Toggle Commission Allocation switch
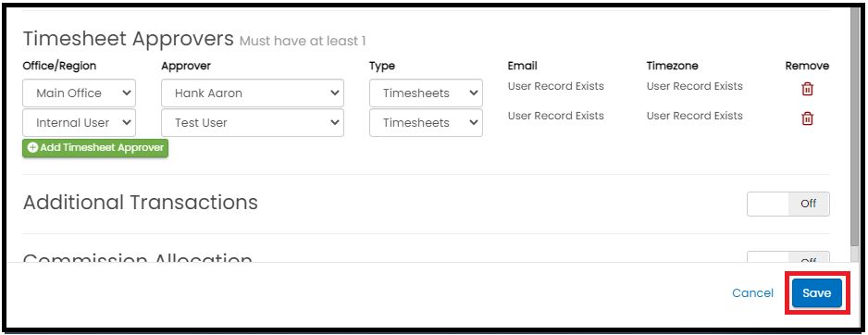868x335 pixels. 788,257
